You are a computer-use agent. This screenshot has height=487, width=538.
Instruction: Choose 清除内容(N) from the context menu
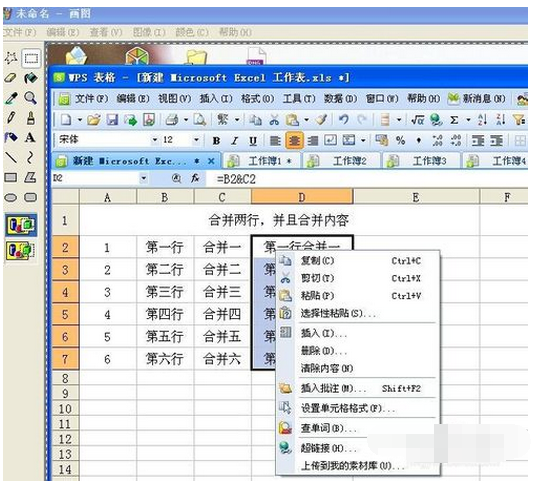point(358,369)
